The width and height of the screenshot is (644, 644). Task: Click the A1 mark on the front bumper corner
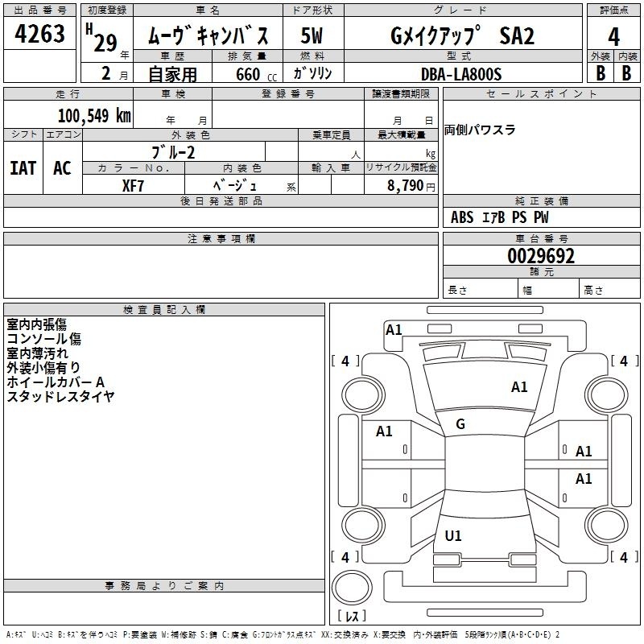[x=394, y=329]
